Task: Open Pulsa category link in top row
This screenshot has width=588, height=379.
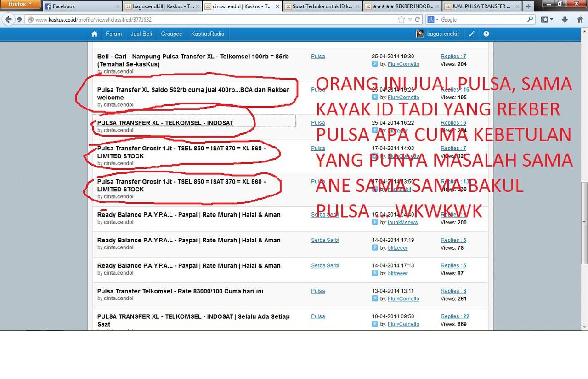Action: point(318,57)
